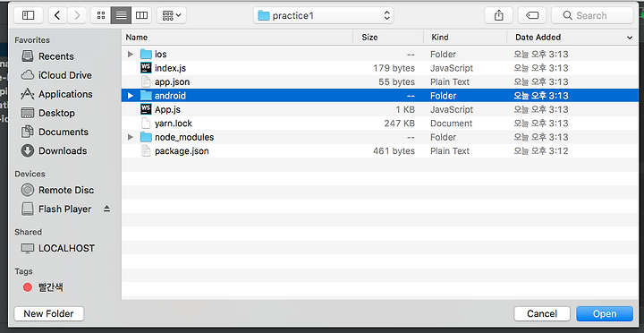Open Desktop in sidebar

pyautogui.click(x=56, y=113)
